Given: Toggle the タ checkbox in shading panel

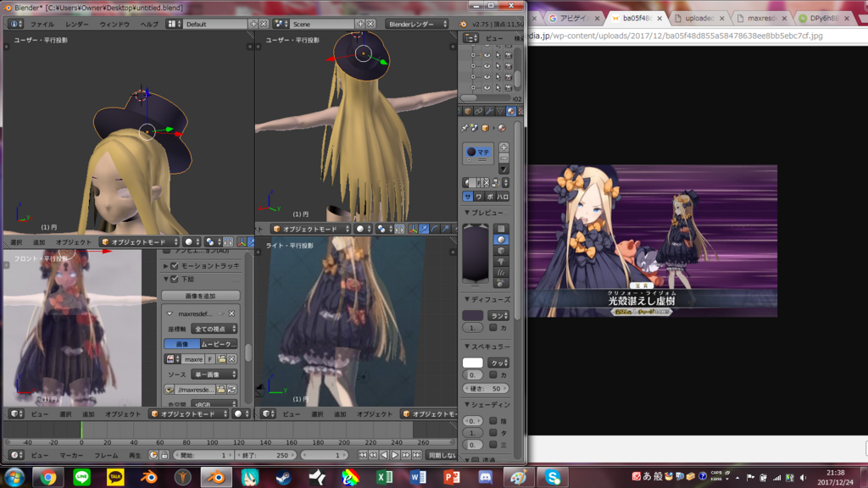Looking at the screenshot, I should 493,433.
